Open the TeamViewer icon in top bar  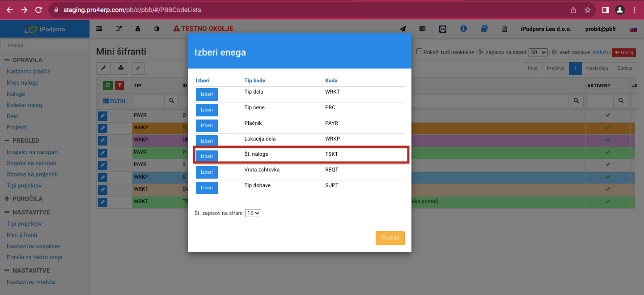tap(443, 29)
